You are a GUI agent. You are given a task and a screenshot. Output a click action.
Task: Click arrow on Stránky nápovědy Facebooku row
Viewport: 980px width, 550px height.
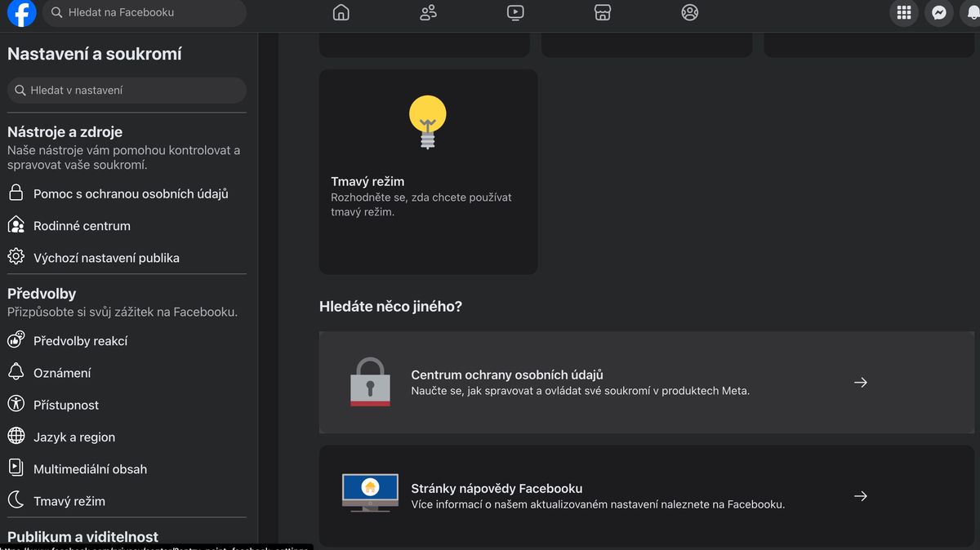point(861,495)
